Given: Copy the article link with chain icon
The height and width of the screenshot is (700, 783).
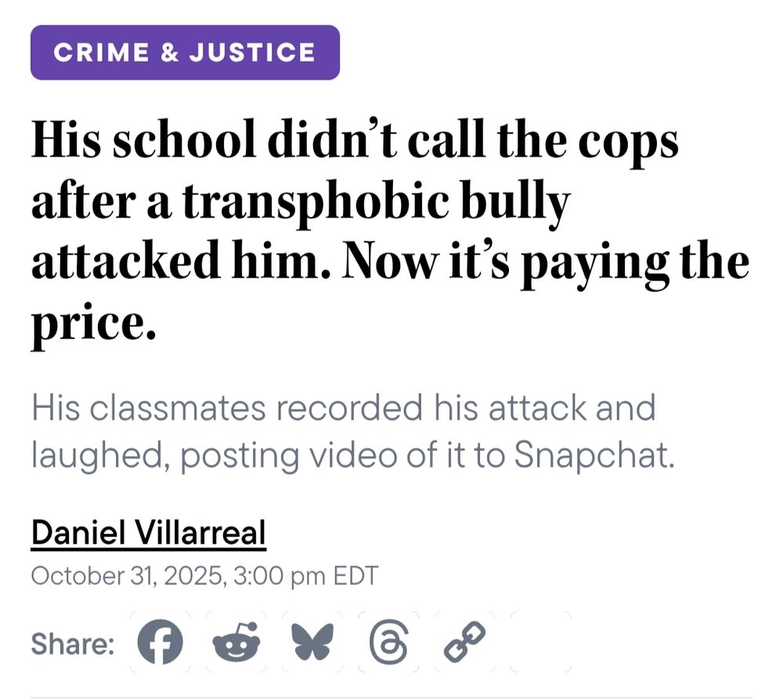Looking at the screenshot, I should [464, 642].
